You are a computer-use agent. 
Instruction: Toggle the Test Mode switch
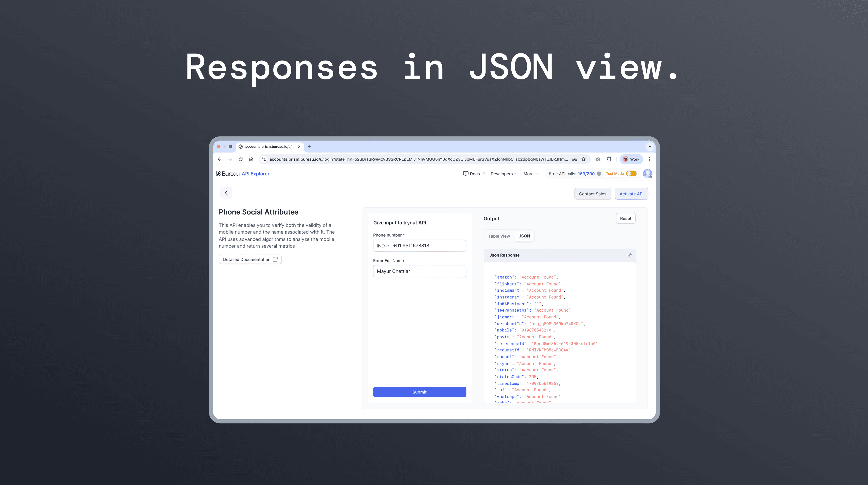click(631, 174)
